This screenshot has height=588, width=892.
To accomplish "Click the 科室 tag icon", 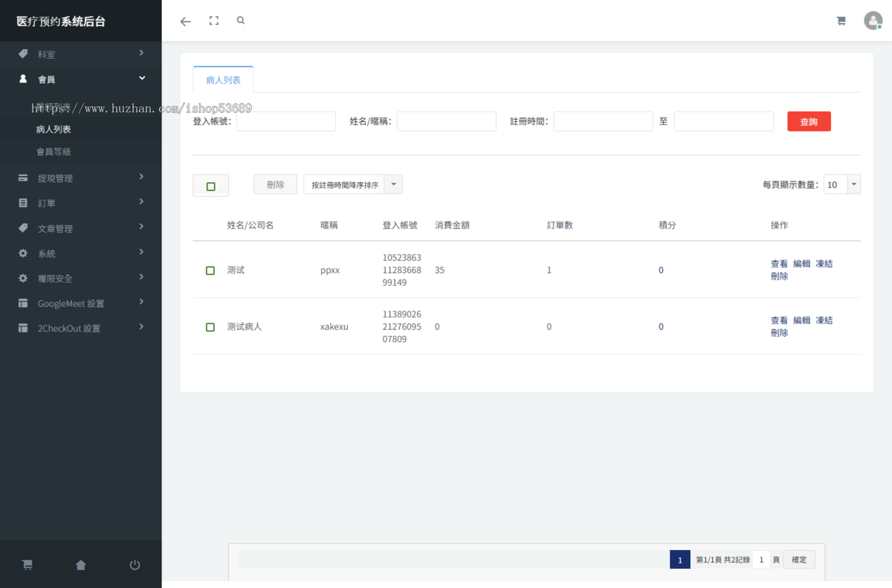I will point(23,54).
